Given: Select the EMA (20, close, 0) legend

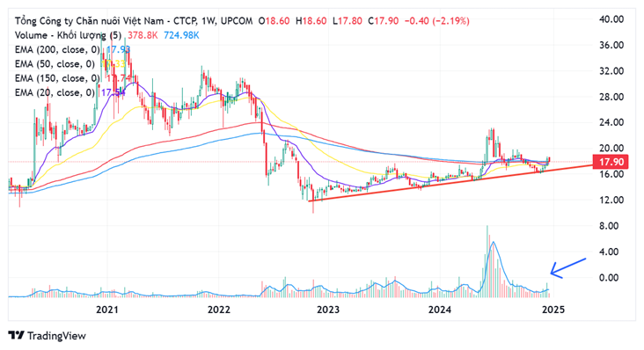Looking at the screenshot, I should pyautogui.click(x=55, y=93).
